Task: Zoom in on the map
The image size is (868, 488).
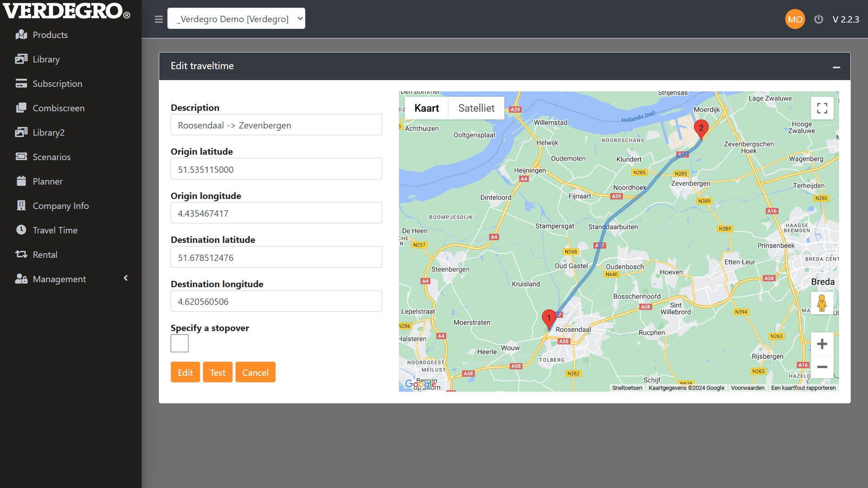Action: click(822, 344)
